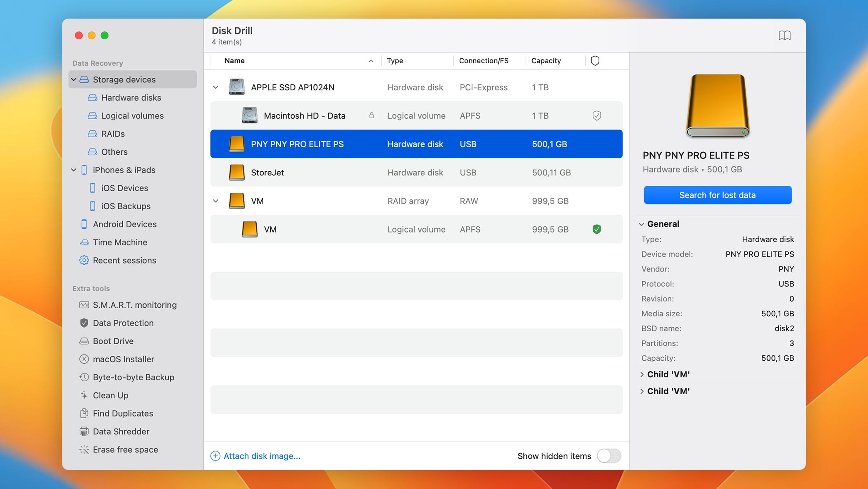This screenshot has height=489, width=868.
Task: Click the shield protection column header
Action: click(595, 61)
